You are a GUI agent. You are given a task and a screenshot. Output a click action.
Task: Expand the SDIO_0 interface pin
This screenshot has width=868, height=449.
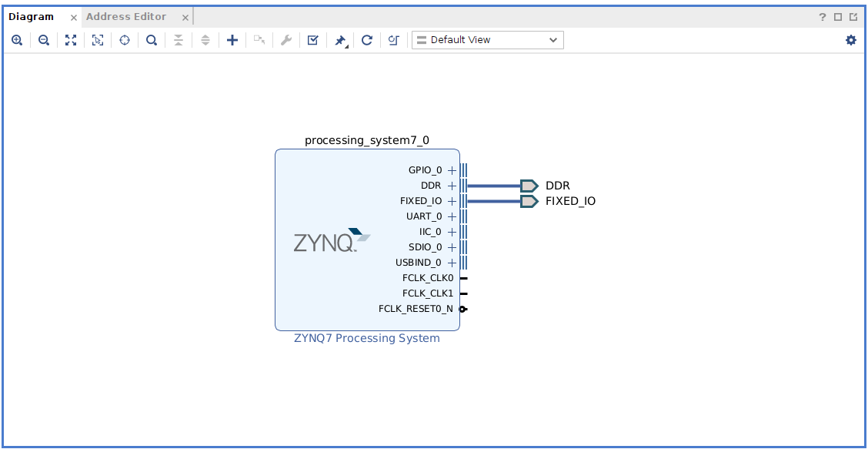coord(452,247)
